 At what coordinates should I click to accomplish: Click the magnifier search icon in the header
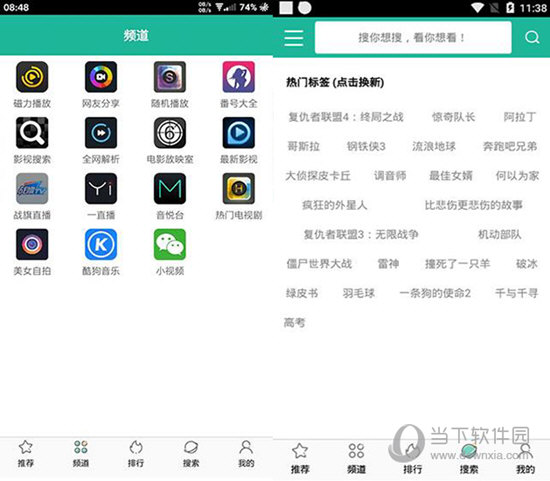pos(532,37)
